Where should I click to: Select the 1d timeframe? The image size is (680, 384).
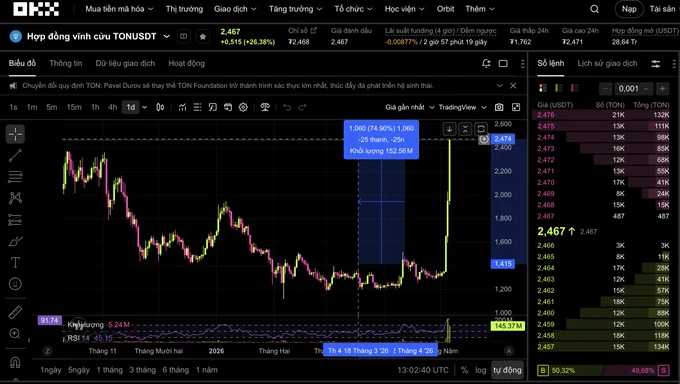tap(131, 107)
